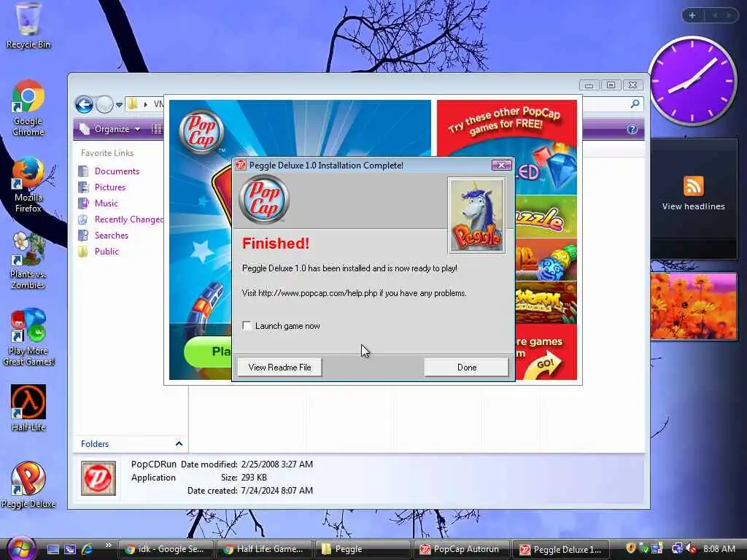Screen dimensions: 747x560
Task: Click Switch between windows quick launch icon
Action: pyautogui.click(x=70, y=549)
